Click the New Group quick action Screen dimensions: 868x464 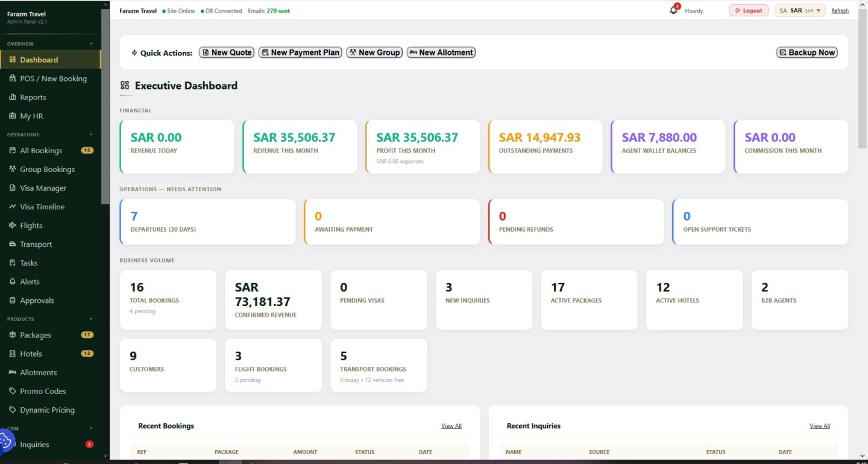click(374, 52)
